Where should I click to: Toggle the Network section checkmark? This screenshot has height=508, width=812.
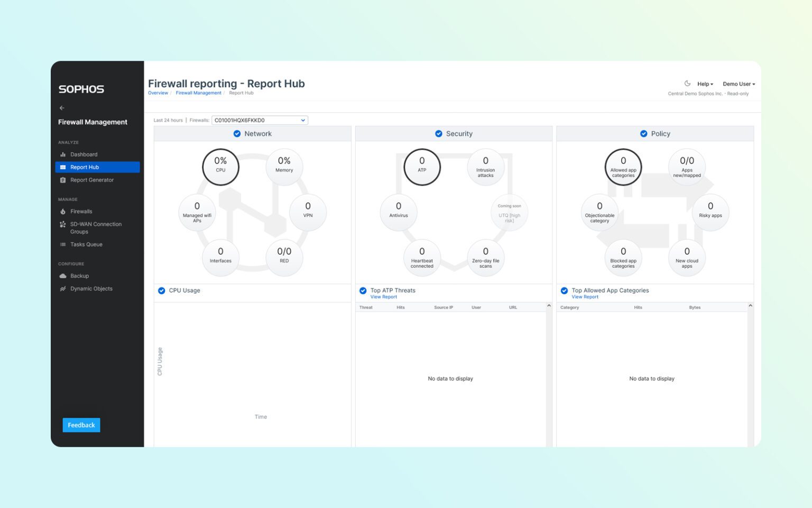click(x=237, y=133)
